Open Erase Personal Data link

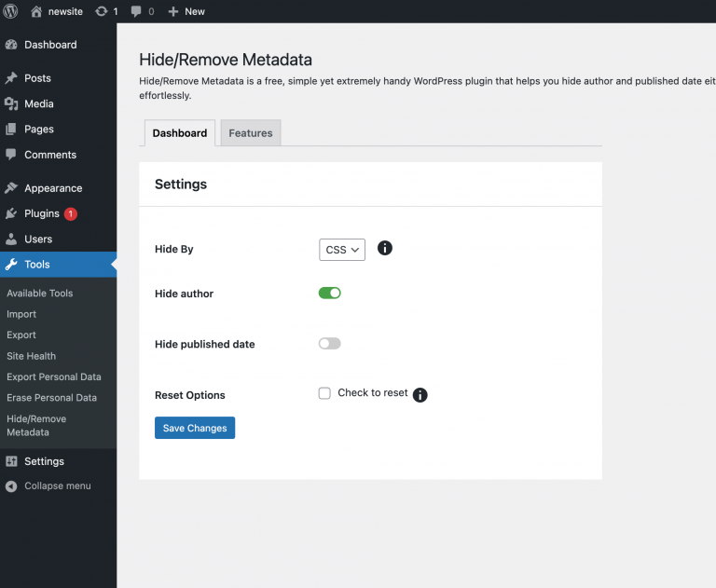click(x=51, y=398)
